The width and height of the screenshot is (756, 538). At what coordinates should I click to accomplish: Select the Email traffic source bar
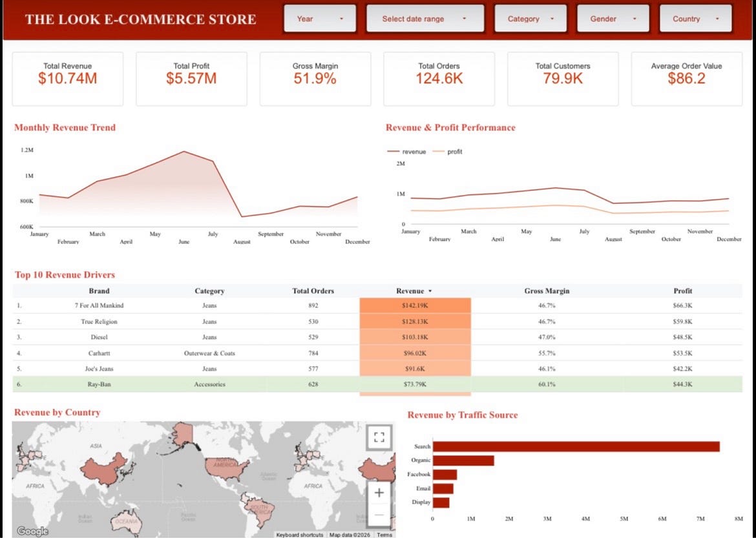coord(443,488)
